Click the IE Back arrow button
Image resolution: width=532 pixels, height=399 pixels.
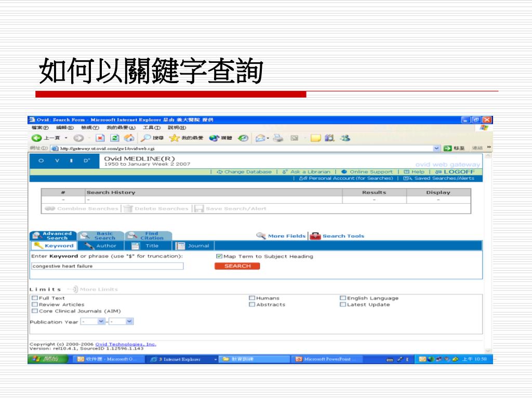[36, 138]
